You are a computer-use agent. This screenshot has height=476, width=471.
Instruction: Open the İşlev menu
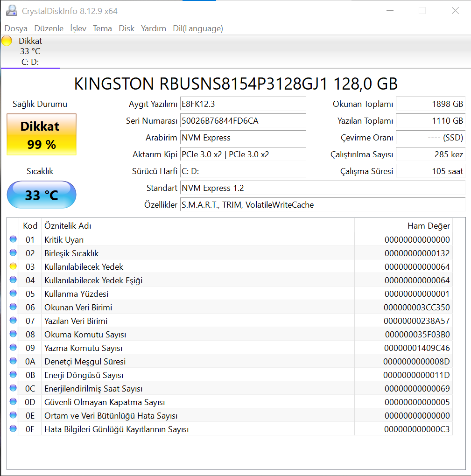[x=78, y=28]
